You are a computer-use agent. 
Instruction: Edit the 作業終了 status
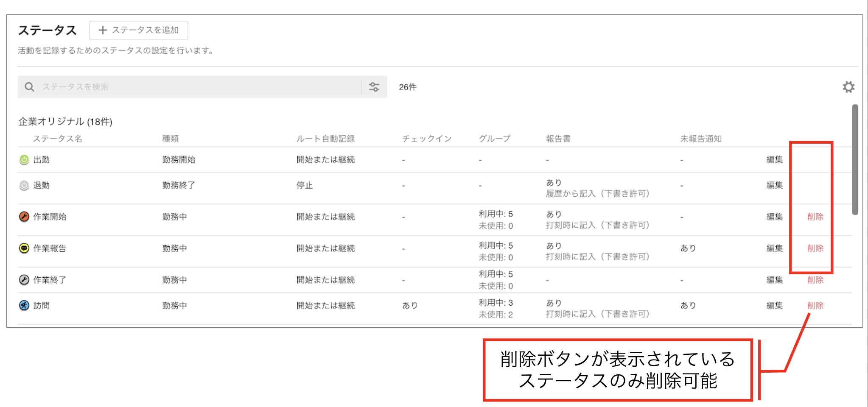(x=775, y=280)
